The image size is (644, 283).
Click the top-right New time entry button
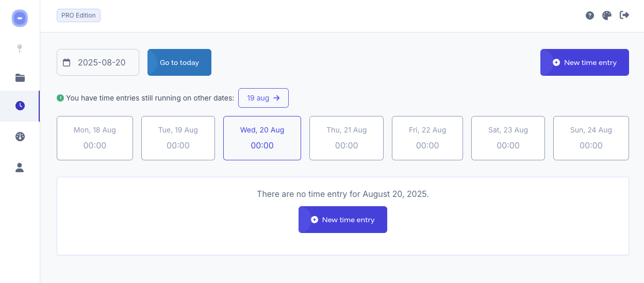pyautogui.click(x=585, y=62)
